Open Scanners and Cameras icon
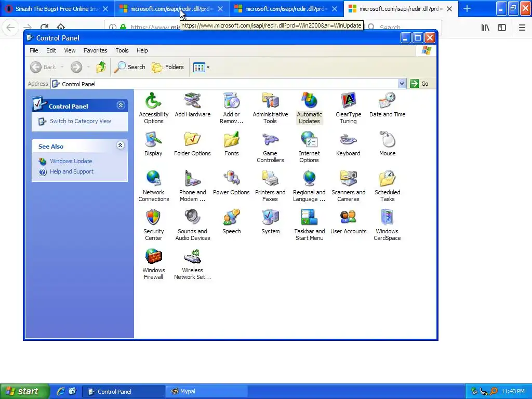This screenshot has height=399, width=532. click(348, 186)
